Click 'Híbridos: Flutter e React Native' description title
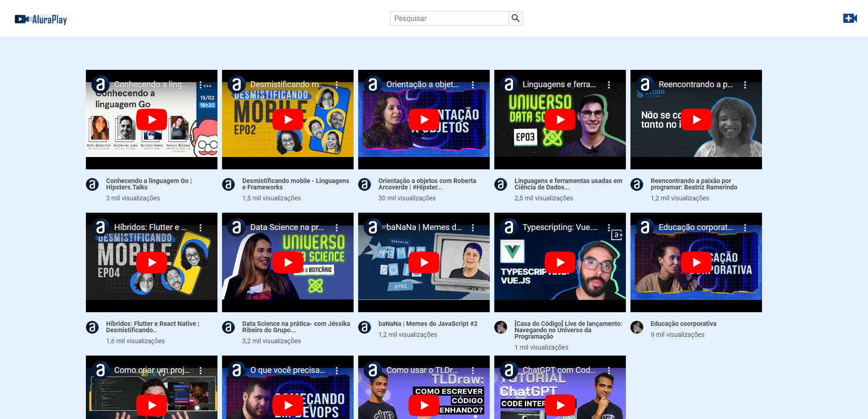 pyautogui.click(x=153, y=327)
